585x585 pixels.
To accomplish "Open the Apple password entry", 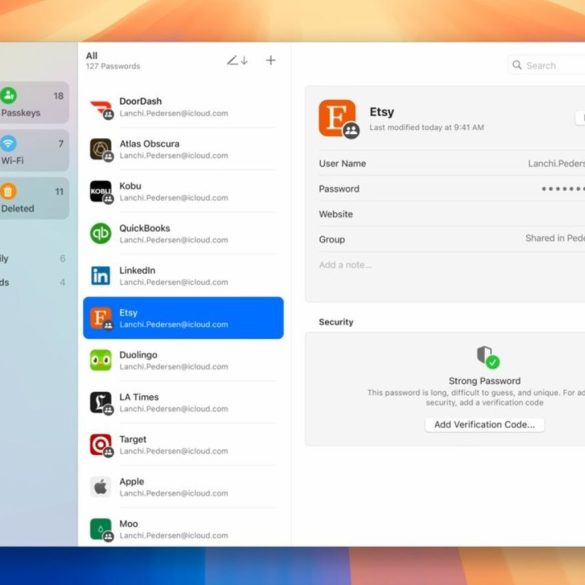I will coord(183,487).
